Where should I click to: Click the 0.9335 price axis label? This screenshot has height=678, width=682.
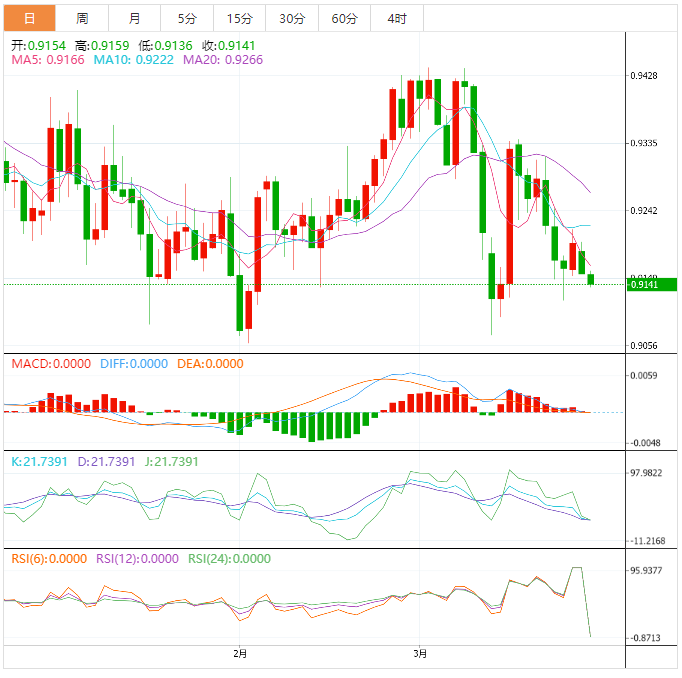644,143
